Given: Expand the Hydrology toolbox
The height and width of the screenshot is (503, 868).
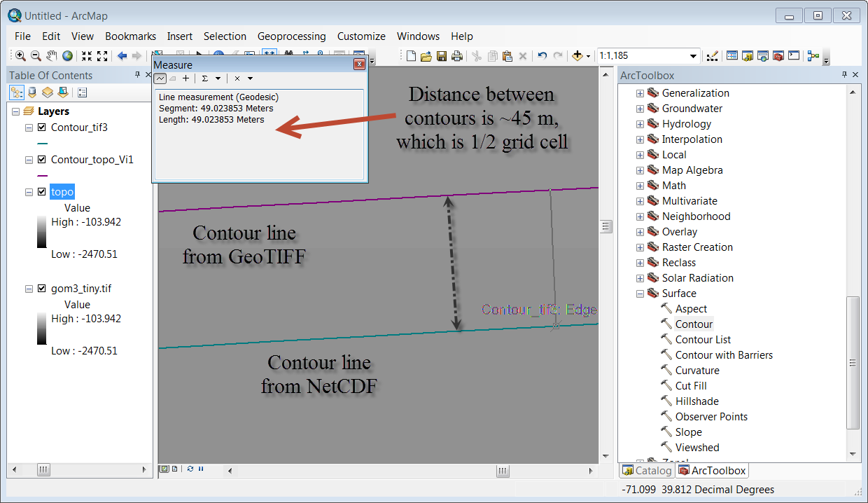Looking at the screenshot, I should click(640, 124).
